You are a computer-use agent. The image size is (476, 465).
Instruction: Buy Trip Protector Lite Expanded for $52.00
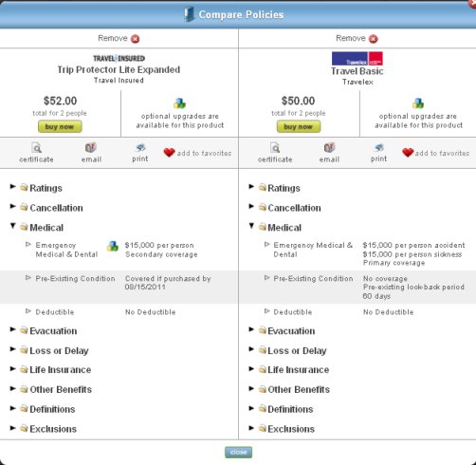(60, 126)
